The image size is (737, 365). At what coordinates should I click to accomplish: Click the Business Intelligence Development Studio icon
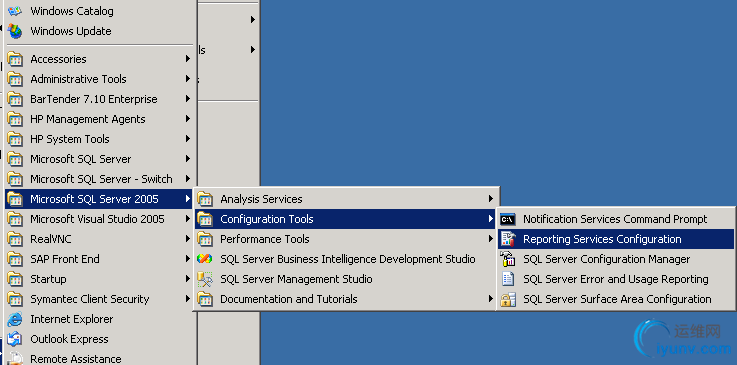tap(205, 259)
